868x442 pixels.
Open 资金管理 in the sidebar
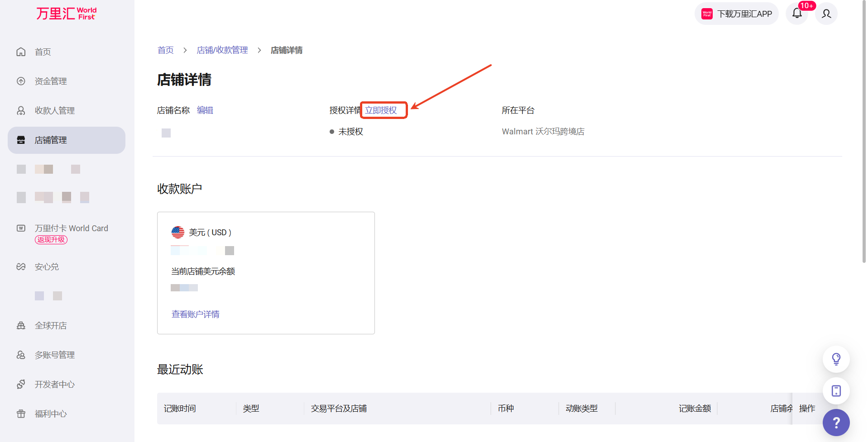click(51, 81)
